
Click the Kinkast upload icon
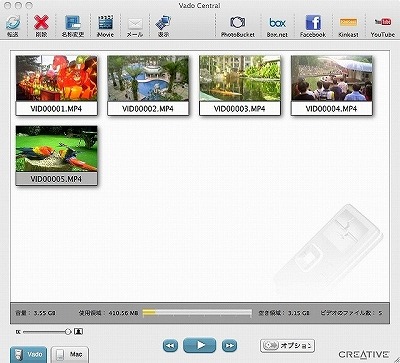(348, 23)
